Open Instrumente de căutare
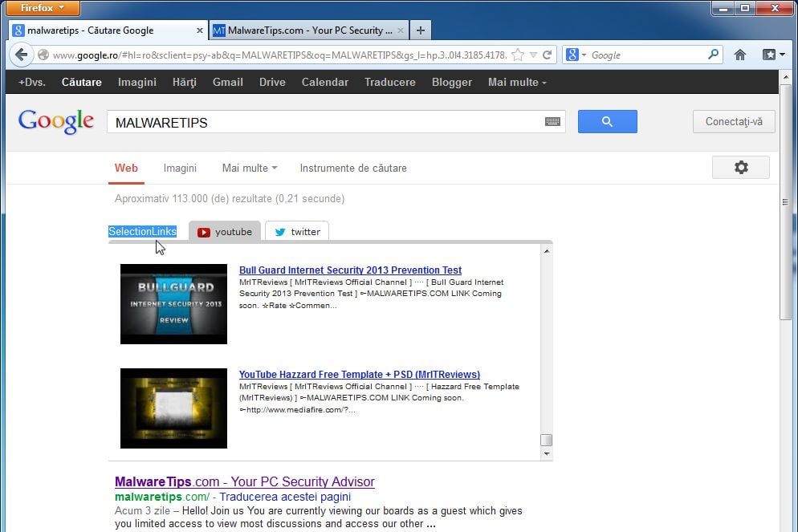 click(x=353, y=168)
